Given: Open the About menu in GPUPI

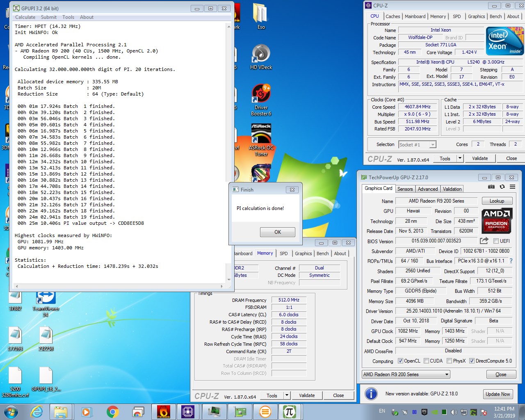Looking at the screenshot, I should coord(87,17).
